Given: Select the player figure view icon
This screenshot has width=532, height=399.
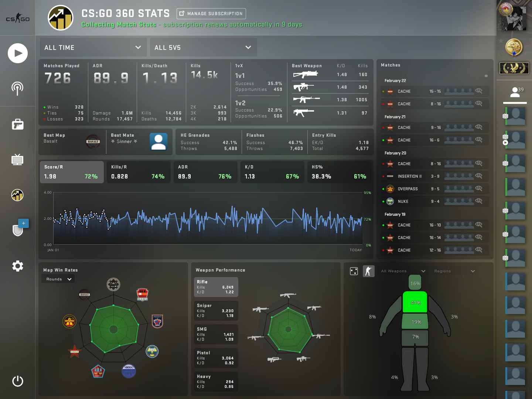Looking at the screenshot, I should pyautogui.click(x=368, y=271).
